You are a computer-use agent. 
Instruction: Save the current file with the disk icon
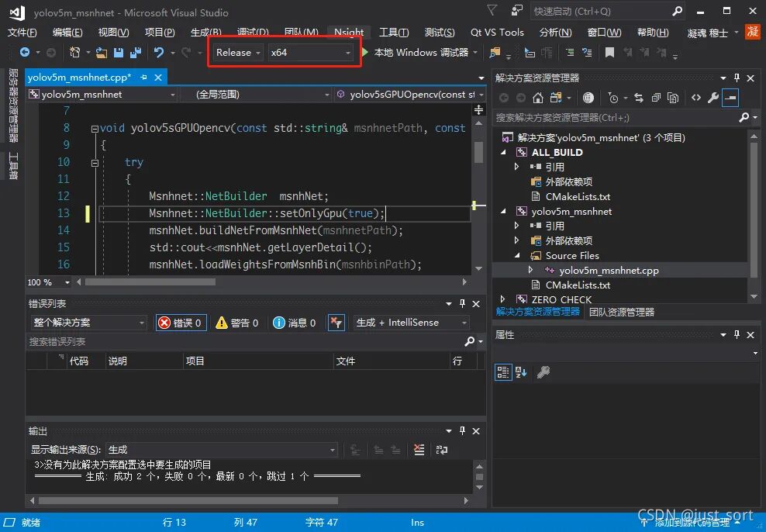pyautogui.click(x=118, y=52)
